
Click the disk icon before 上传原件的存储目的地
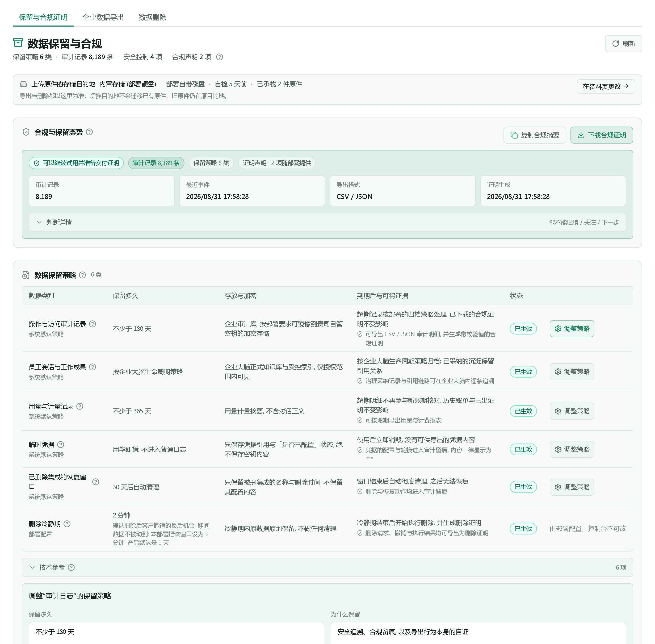23,84
